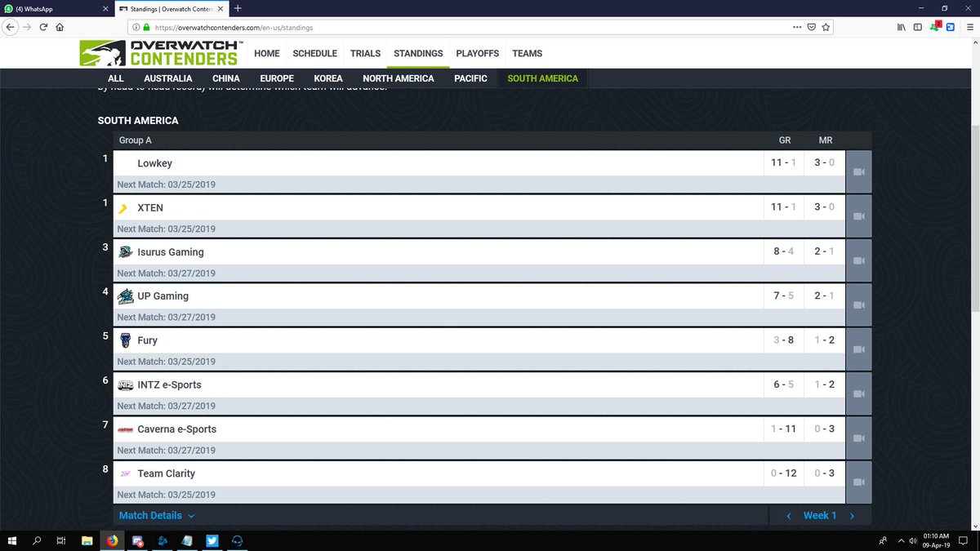Go to previous week arrow
This screenshot has height=551, width=980.
click(x=788, y=515)
